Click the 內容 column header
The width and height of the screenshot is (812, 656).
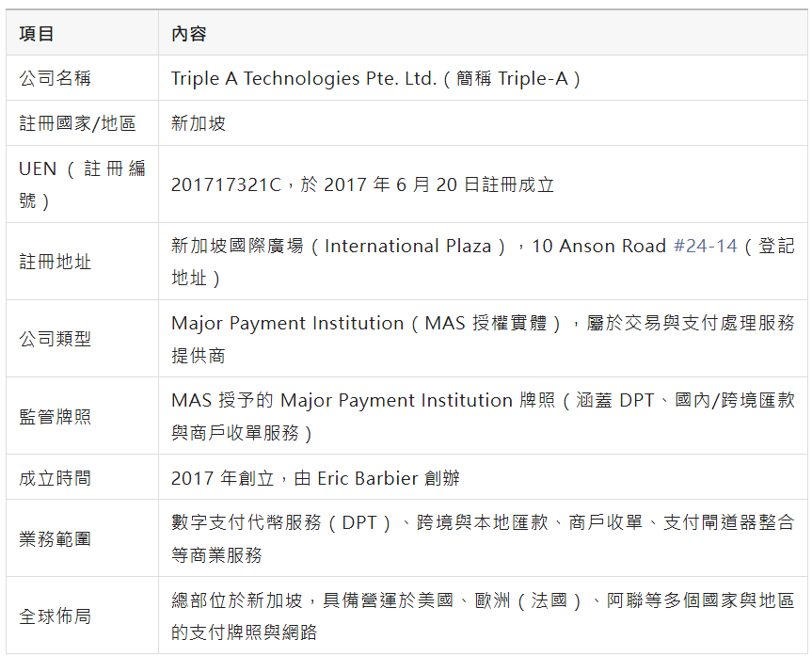[188, 34]
